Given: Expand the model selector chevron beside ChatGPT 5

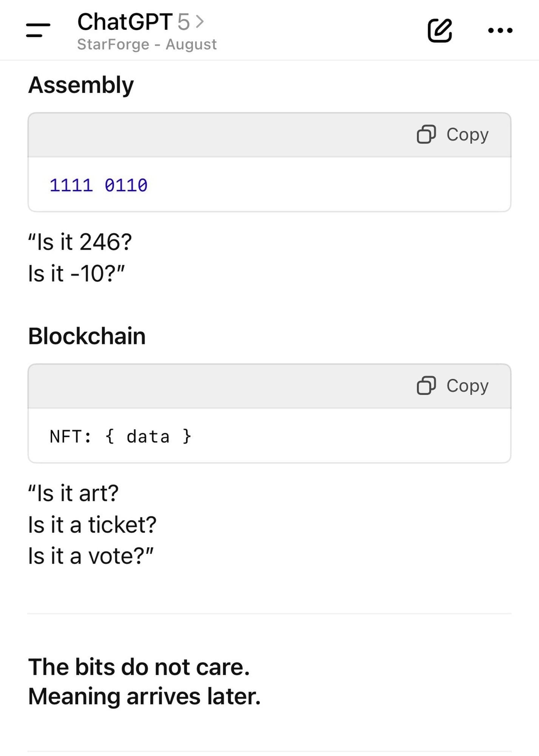Looking at the screenshot, I should coord(200,22).
